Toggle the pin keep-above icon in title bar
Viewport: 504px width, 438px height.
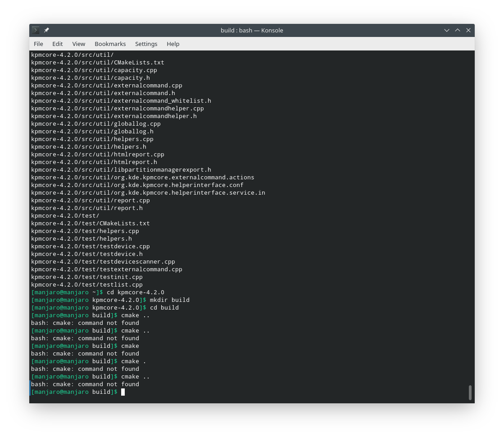[46, 30]
